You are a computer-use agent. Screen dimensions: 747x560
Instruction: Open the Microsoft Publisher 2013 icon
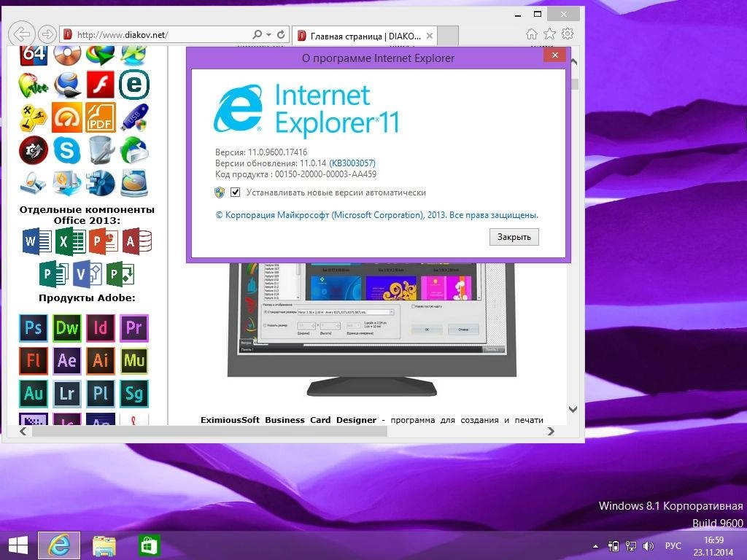point(53,274)
